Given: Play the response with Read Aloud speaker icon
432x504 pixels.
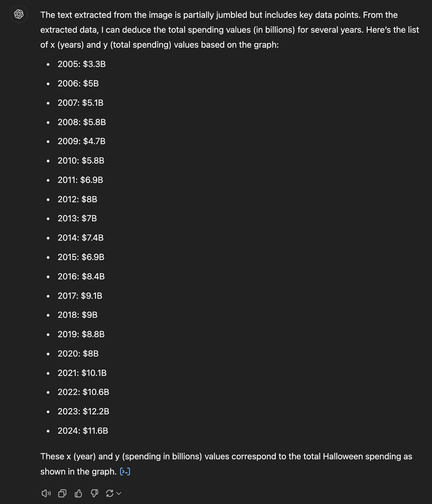Looking at the screenshot, I should (x=46, y=493).
